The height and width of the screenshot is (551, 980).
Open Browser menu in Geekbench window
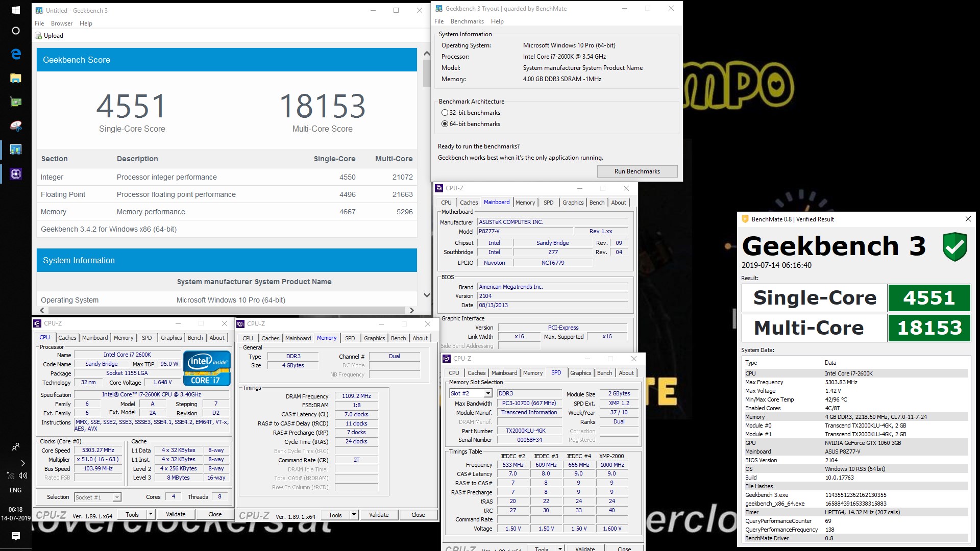[62, 23]
